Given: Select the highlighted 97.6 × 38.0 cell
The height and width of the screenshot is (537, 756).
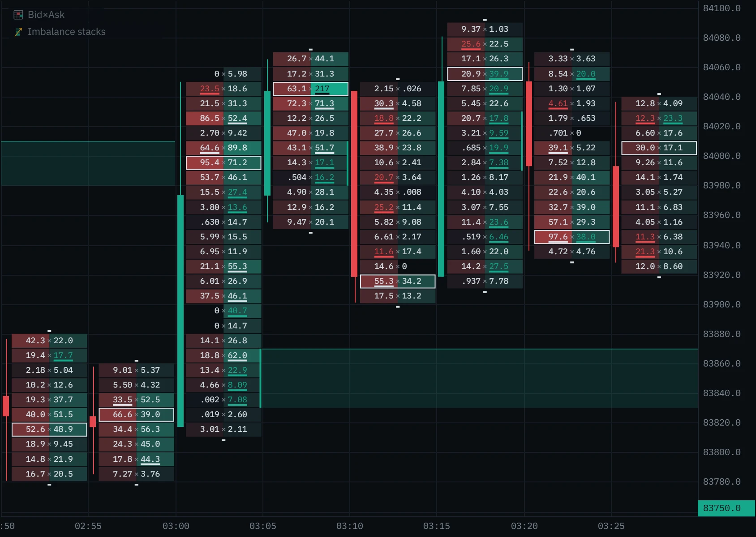Looking at the screenshot, I should click(572, 237).
